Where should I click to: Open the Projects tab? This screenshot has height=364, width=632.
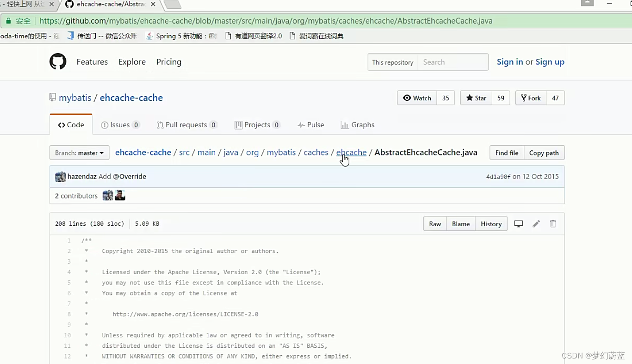click(257, 125)
